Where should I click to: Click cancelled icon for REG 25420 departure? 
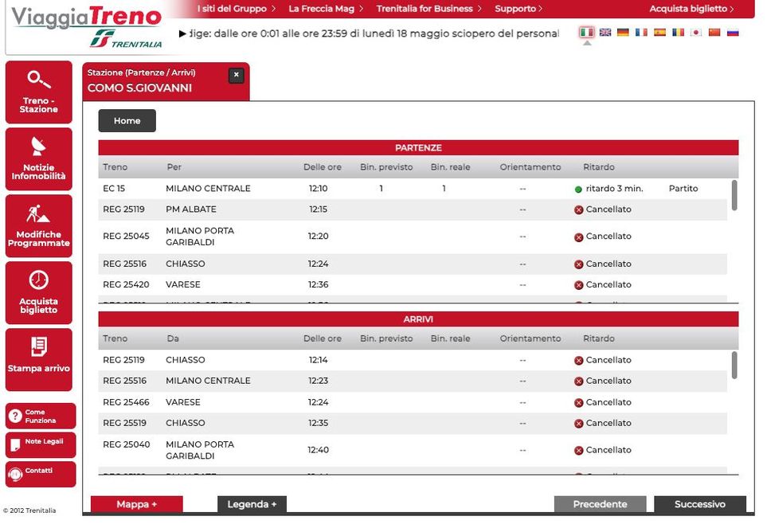pyautogui.click(x=579, y=285)
